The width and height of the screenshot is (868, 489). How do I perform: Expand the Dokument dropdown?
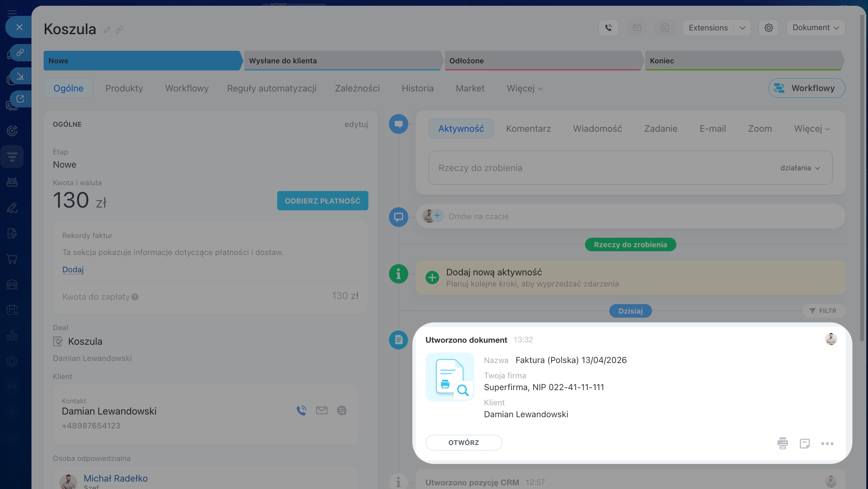pos(815,28)
